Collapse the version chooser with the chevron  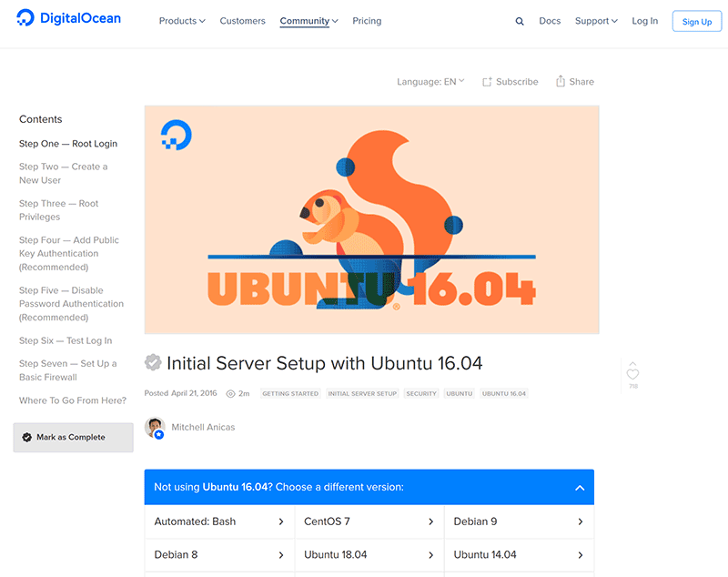pos(580,488)
